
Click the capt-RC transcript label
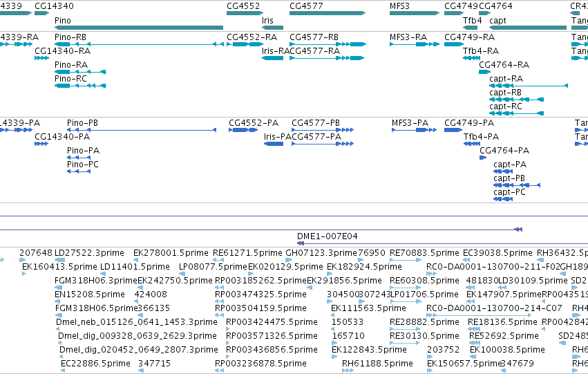(506, 106)
